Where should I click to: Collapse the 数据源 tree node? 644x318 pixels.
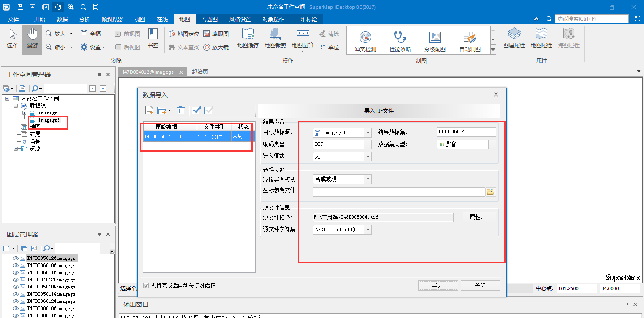(16, 106)
